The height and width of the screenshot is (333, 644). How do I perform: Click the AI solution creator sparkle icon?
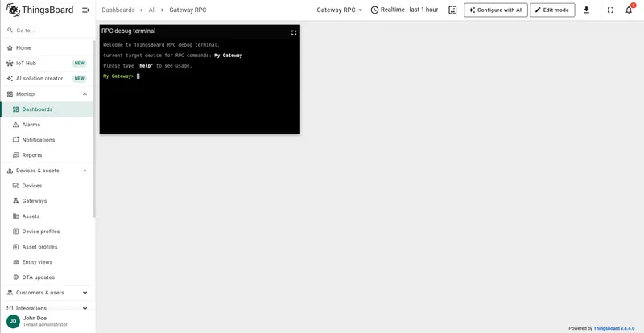tap(10, 79)
